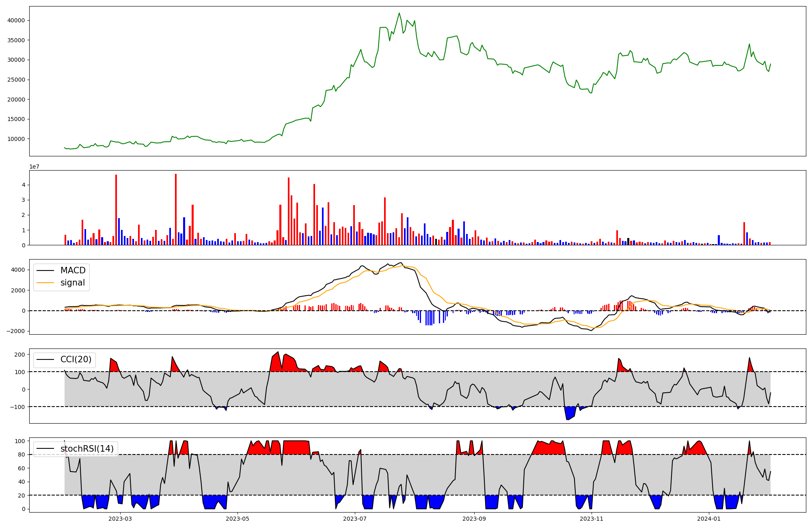The width and height of the screenshot is (812, 528).
Task: Click the 10000 price axis tick label
Action: pos(17,139)
